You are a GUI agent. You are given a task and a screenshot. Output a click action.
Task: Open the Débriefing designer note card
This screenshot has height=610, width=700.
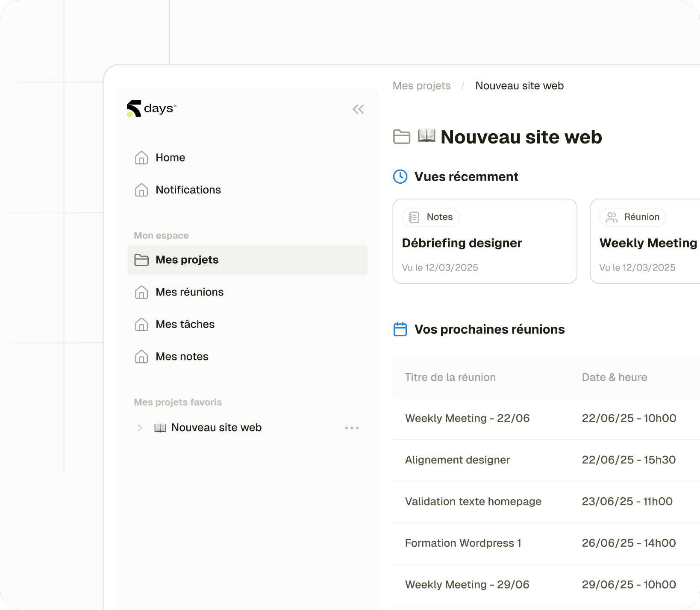click(x=485, y=242)
